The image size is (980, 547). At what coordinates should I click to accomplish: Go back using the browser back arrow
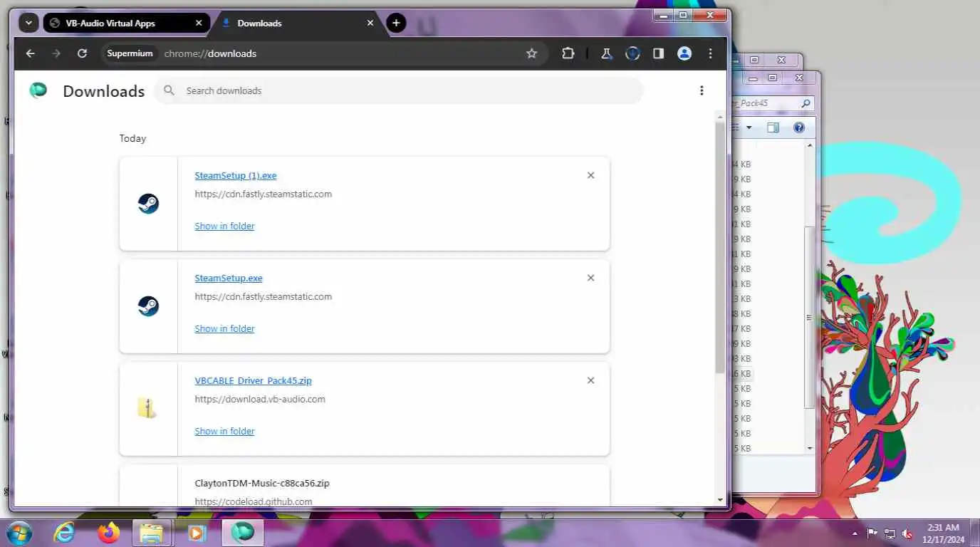pyautogui.click(x=30, y=53)
